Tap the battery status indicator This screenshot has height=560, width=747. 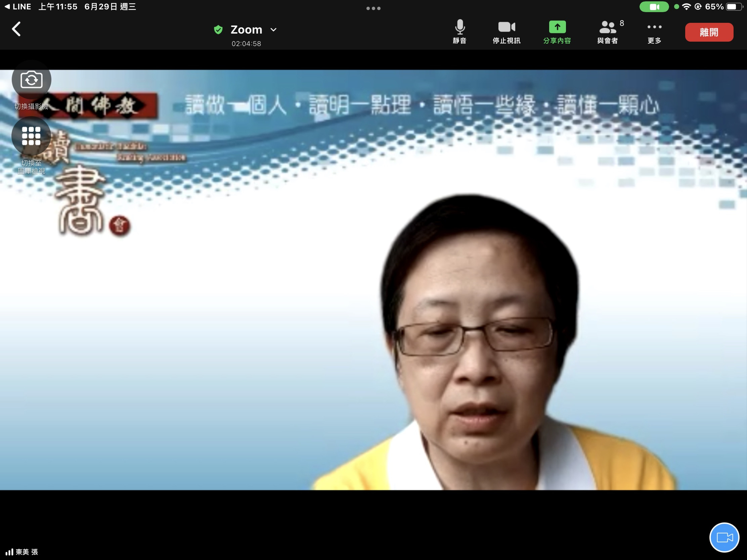[734, 7]
